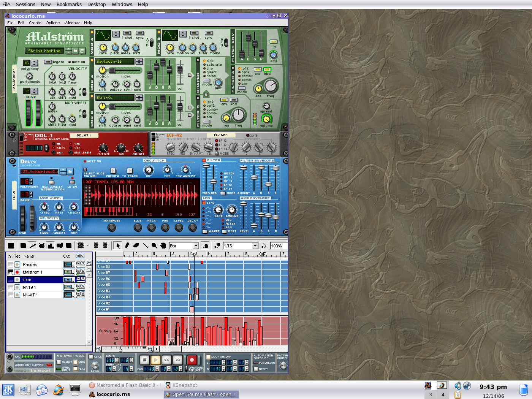The image size is (532, 399).
Task: Click the To Track icon on Dr:rex
Action: pos(130,171)
